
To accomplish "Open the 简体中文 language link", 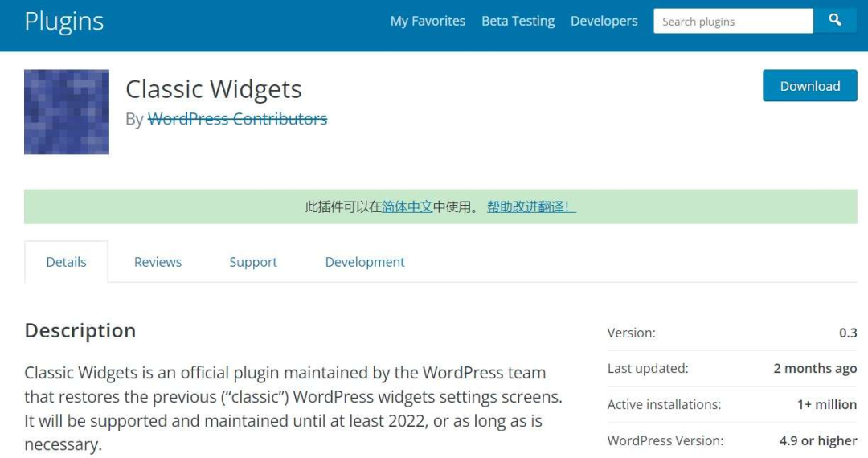I will [x=407, y=207].
